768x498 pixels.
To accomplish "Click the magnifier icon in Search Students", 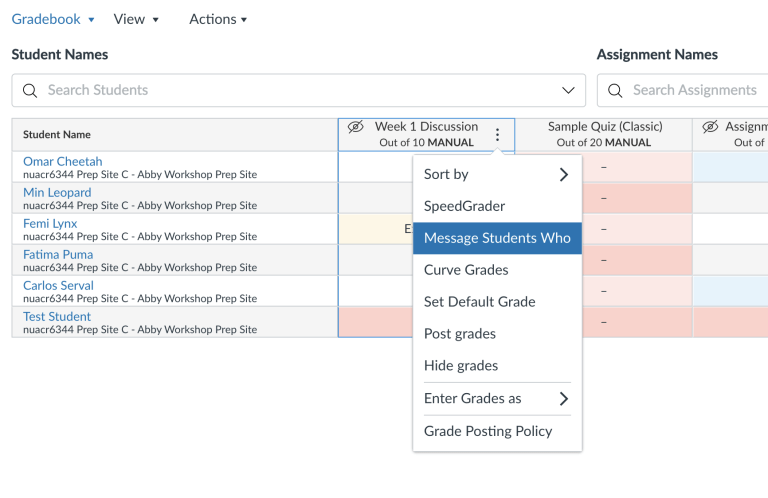I will tap(30, 91).
